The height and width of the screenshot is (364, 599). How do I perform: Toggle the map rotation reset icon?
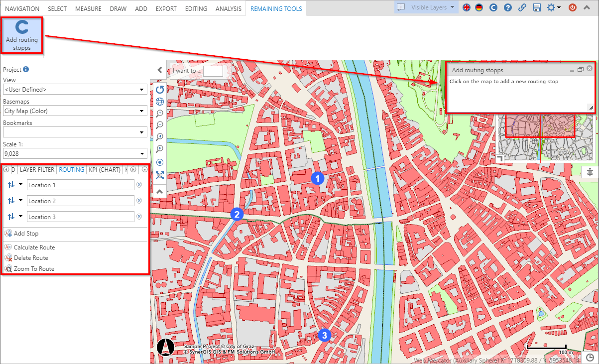tap(159, 90)
